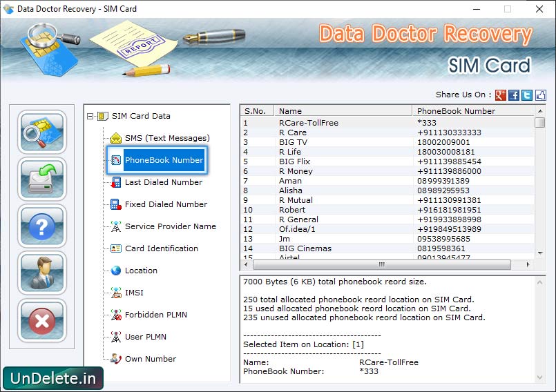Click the support person icon button
This screenshot has height=392, width=556.
tap(42, 273)
